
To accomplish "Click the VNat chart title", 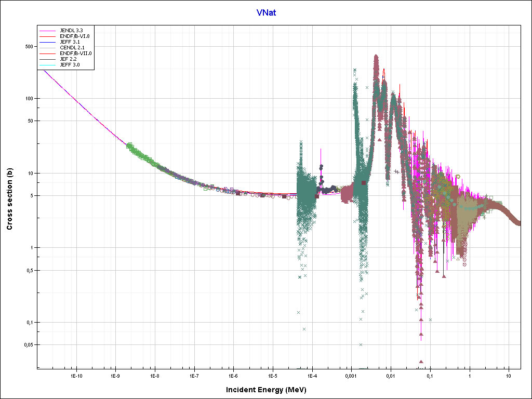I will (266, 12).
